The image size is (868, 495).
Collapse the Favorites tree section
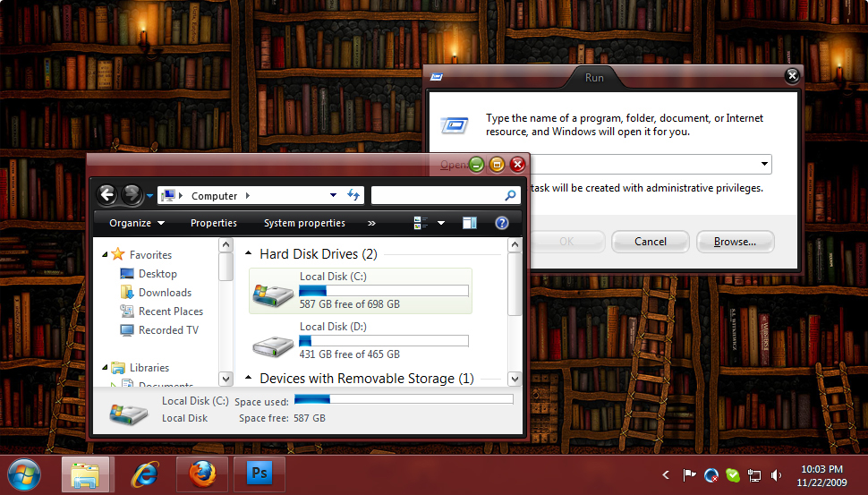click(105, 255)
